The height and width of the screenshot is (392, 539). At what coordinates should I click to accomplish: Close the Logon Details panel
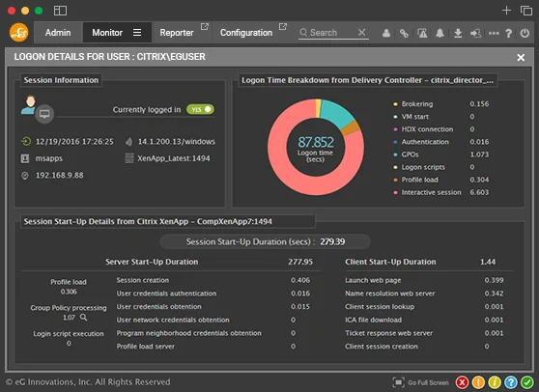521,57
